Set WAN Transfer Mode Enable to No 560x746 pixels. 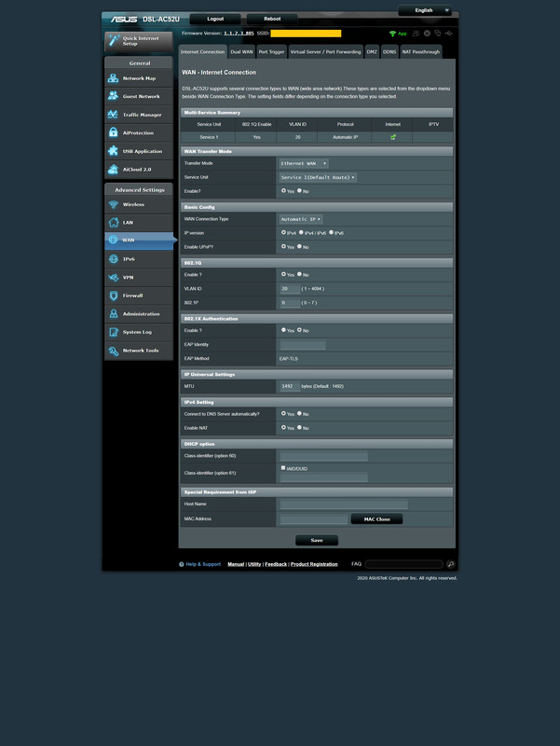pyautogui.click(x=299, y=191)
